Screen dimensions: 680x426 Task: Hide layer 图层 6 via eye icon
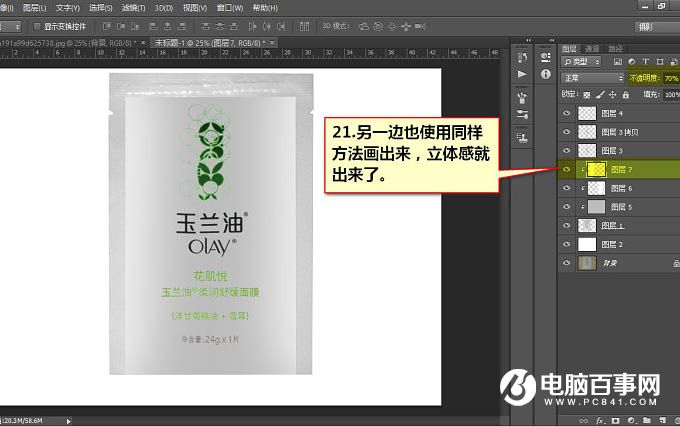pyautogui.click(x=566, y=188)
